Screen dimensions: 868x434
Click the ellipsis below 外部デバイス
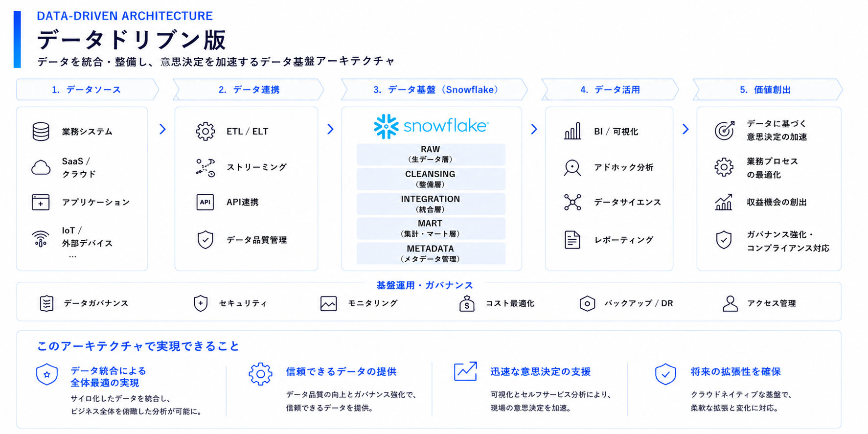point(72,256)
